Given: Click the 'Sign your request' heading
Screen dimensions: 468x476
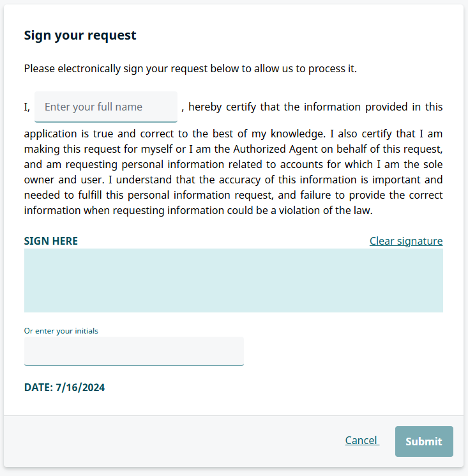Looking at the screenshot, I should click(x=80, y=35).
